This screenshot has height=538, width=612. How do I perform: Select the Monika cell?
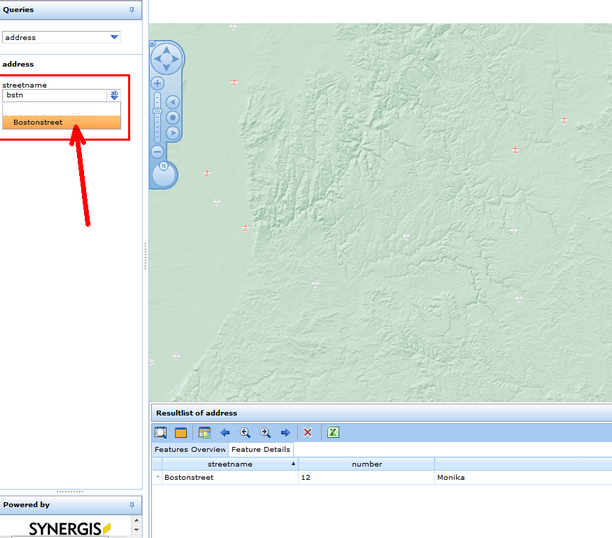[x=523, y=477]
